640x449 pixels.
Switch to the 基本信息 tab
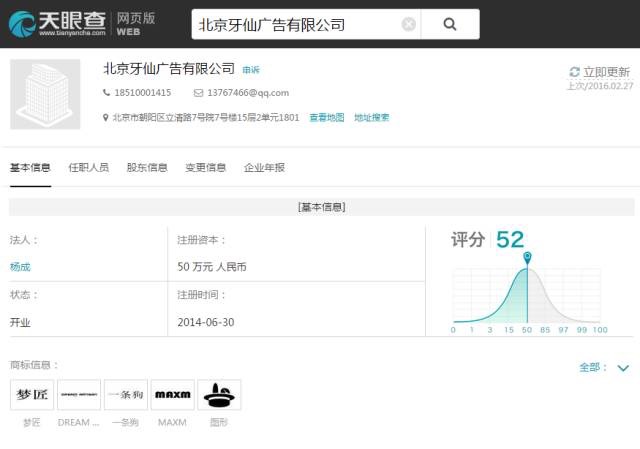click(x=30, y=168)
